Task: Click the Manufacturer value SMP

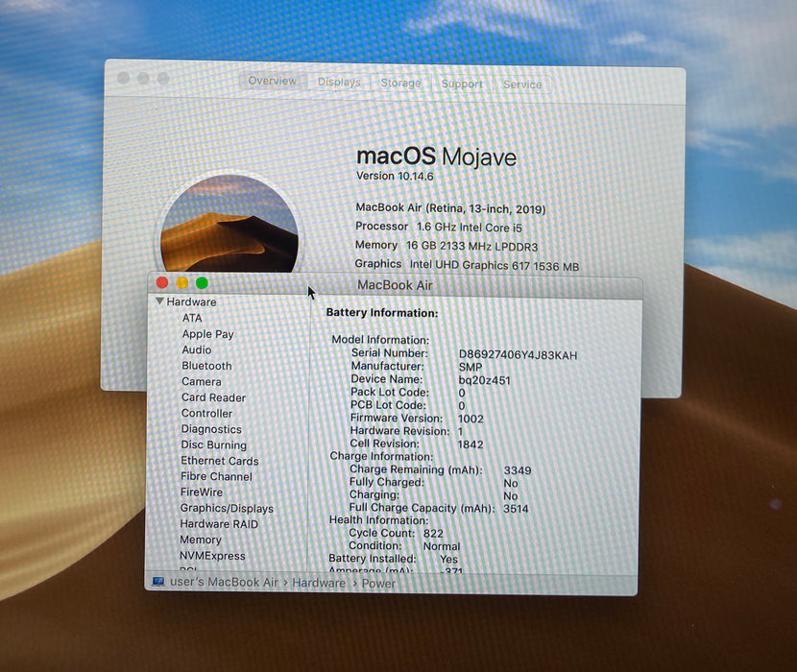Action: pyautogui.click(x=471, y=367)
